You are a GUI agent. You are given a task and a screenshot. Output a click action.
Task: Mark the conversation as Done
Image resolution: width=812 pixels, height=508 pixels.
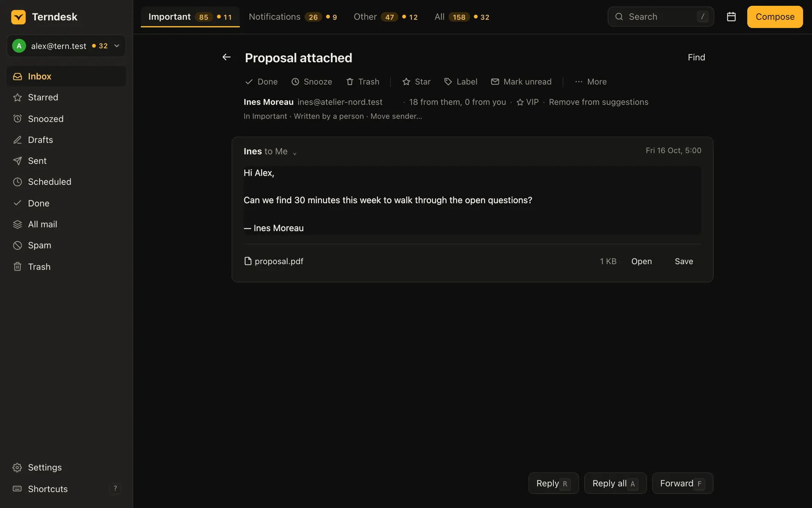click(261, 82)
